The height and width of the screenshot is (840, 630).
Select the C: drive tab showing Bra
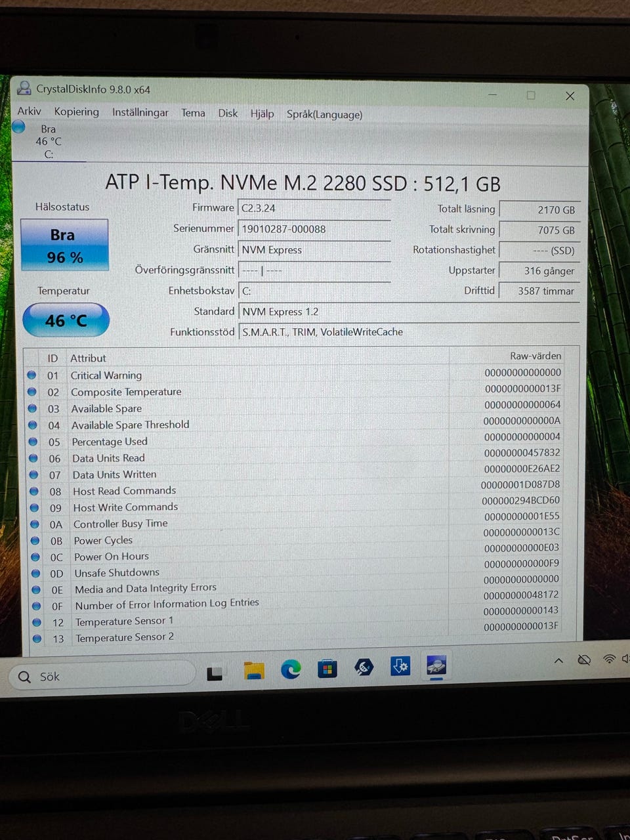[x=47, y=141]
